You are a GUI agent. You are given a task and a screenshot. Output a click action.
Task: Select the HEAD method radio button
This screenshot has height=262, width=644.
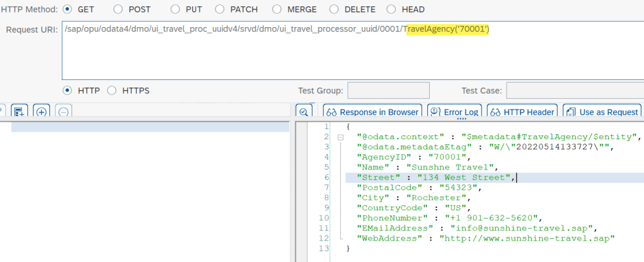click(x=391, y=9)
